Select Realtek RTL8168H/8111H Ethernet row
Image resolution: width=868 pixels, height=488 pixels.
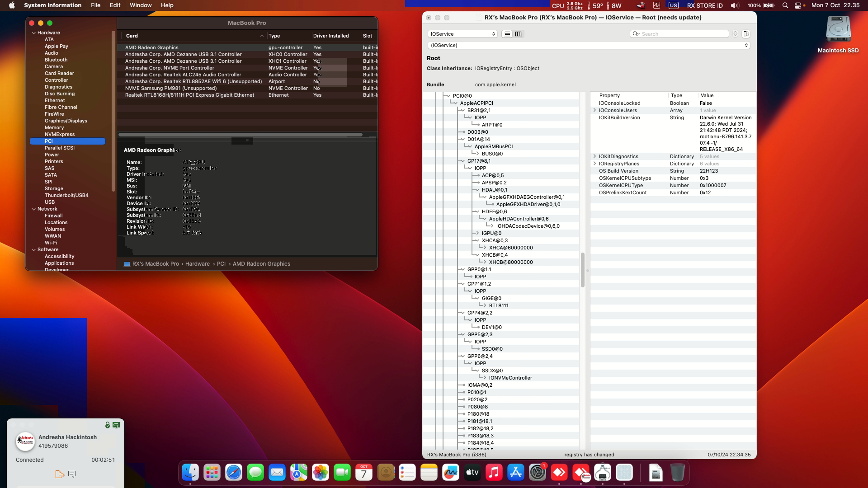[x=247, y=95]
